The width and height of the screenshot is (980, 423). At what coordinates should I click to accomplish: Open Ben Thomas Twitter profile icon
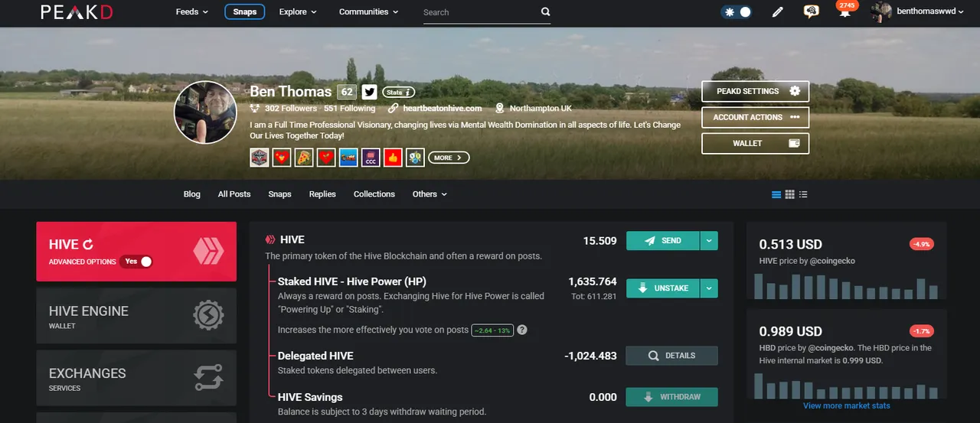pyautogui.click(x=369, y=92)
